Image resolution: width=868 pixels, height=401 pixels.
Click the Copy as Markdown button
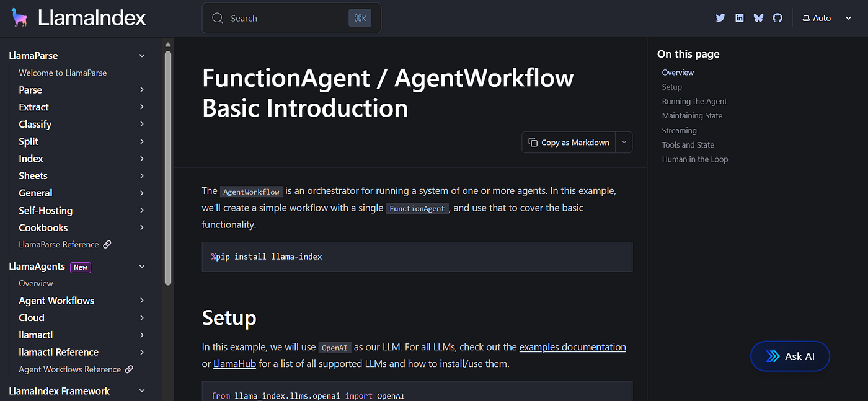pyautogui.click(x=569, y=143)
